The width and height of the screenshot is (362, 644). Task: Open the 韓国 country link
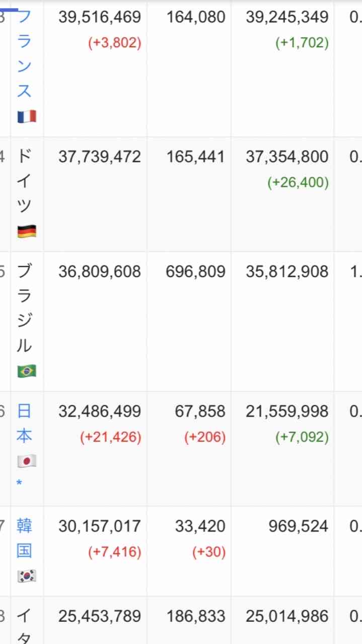pyautogui.click(x=24, y=538)
